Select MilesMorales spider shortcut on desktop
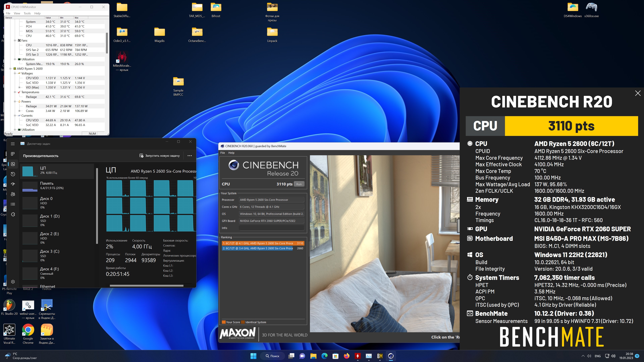644x362 pixels. 122,61
